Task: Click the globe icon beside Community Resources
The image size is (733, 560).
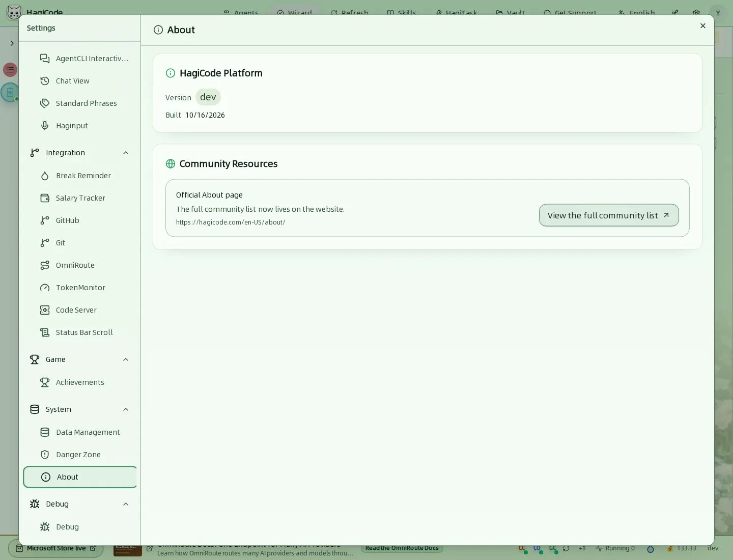Action: [171, 164]
